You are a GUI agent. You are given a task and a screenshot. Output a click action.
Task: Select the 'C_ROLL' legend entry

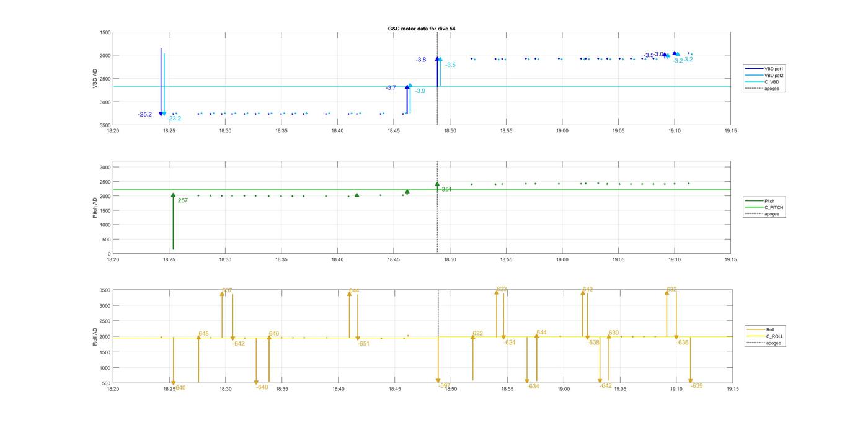click(x=764, y=336)
